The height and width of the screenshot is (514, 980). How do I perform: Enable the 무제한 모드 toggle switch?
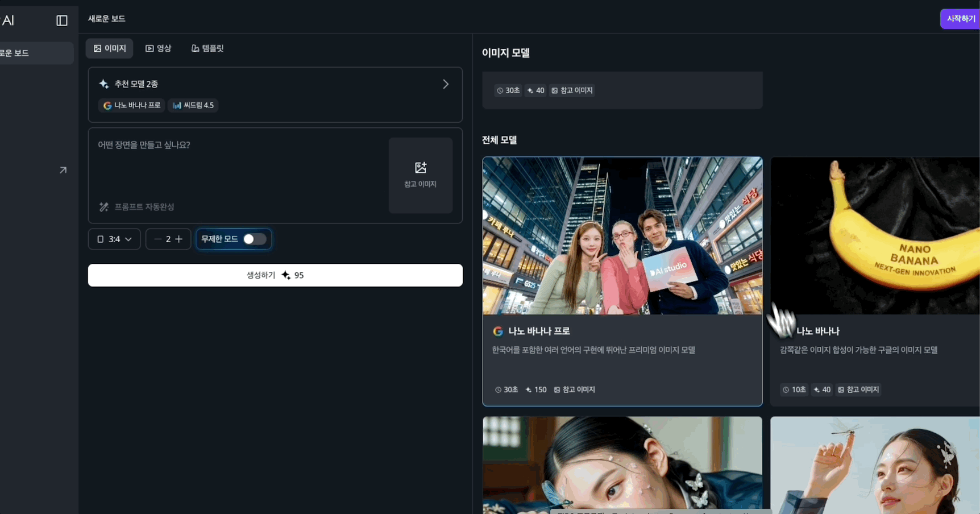click(254, 239)
